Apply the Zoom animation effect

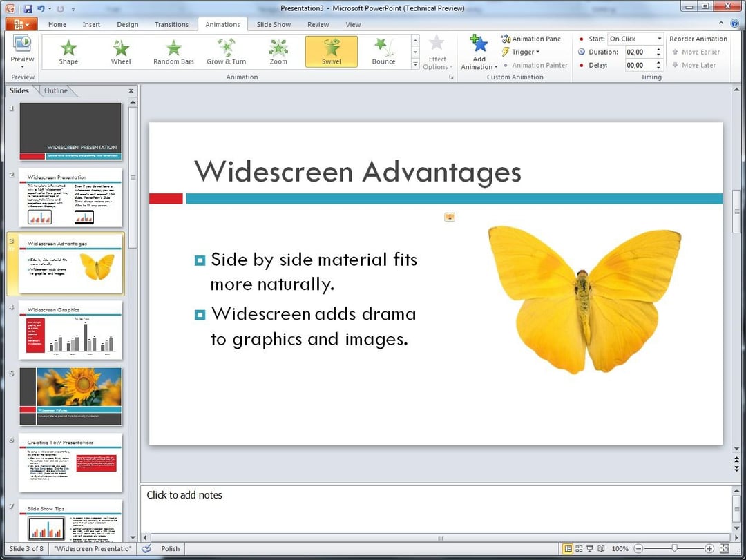point(278,50)
